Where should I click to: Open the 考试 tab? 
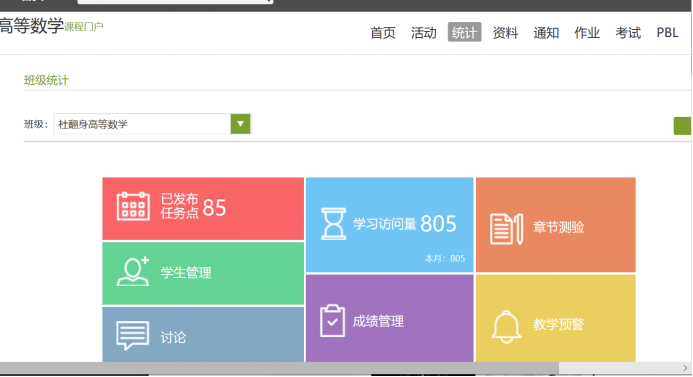coord(628,33)
